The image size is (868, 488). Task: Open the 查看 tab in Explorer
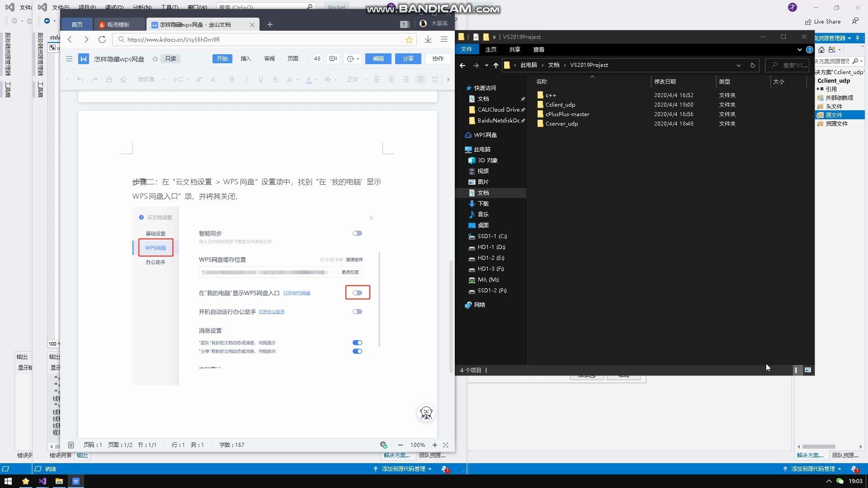point(538,50)
